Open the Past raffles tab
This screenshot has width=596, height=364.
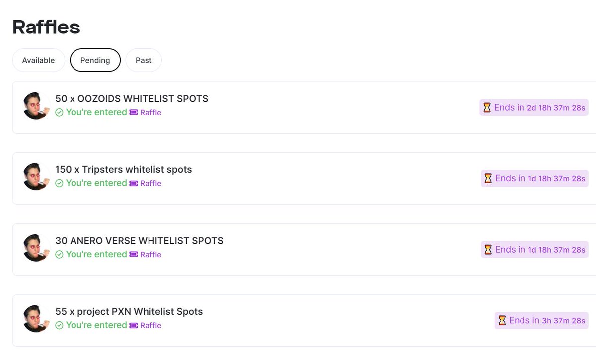tap(144, 60)
